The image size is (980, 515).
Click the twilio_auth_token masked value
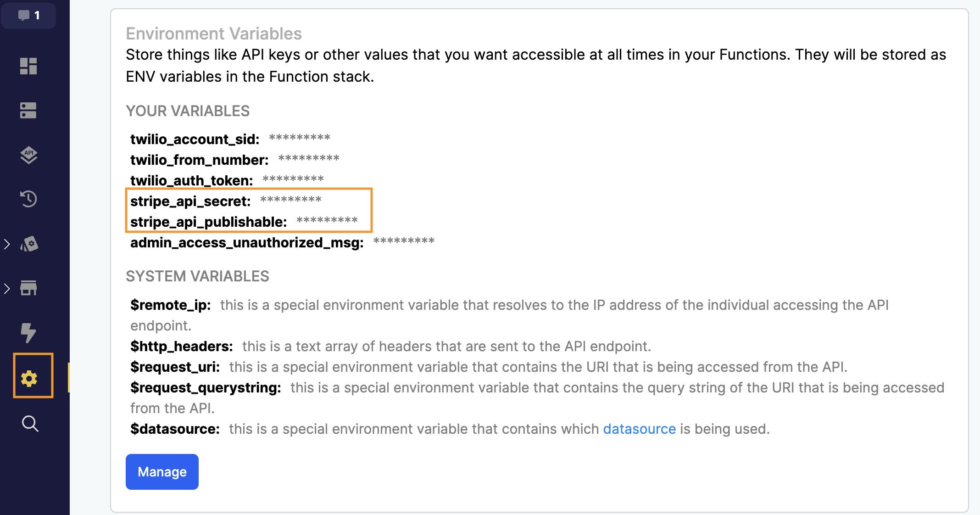tap(293, 179)
